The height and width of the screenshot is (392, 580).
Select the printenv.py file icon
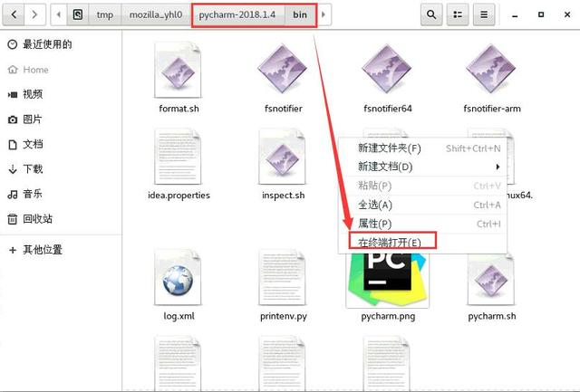[282, 278]
